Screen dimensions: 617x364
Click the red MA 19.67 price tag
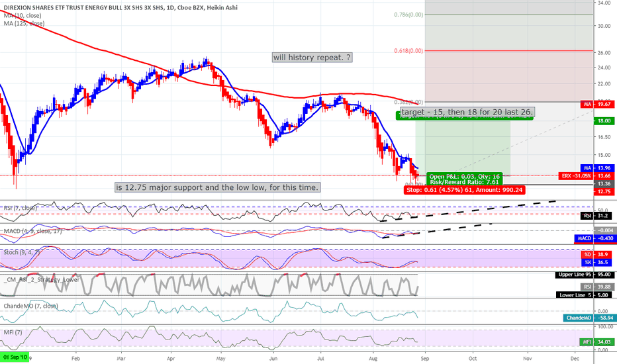click(597, 105)
